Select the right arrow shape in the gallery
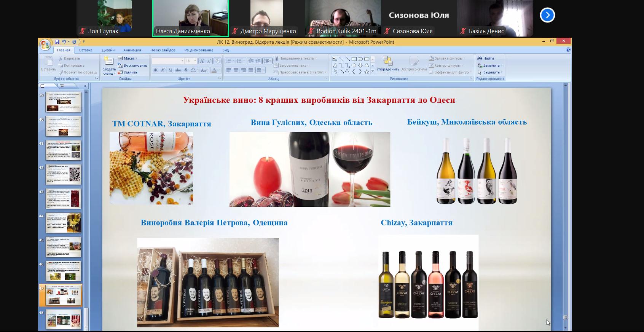This screenshot has width=644, height=332. [354, 65]
